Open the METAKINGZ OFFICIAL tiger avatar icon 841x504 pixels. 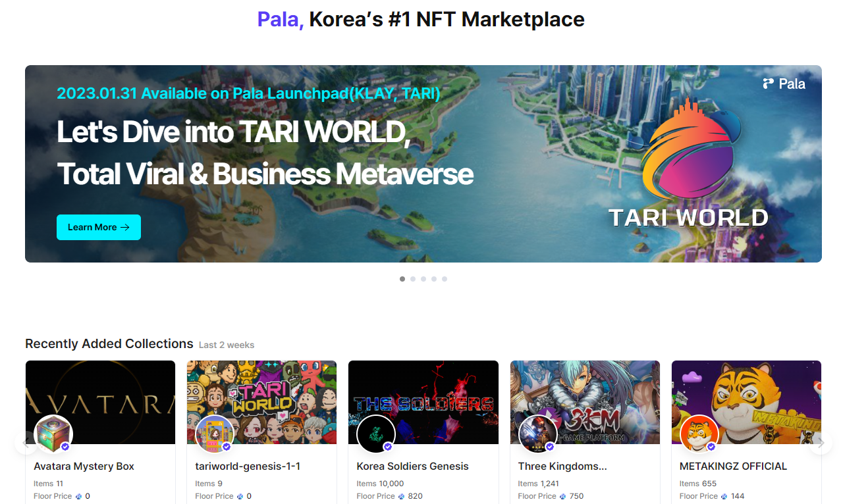tap(699, 434)
